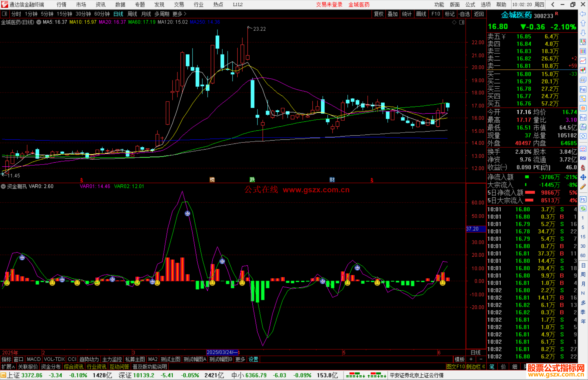Click the back arrow in right sidebar
The width and height of the screenshot is (588, 380).
(x=583, y=14)
